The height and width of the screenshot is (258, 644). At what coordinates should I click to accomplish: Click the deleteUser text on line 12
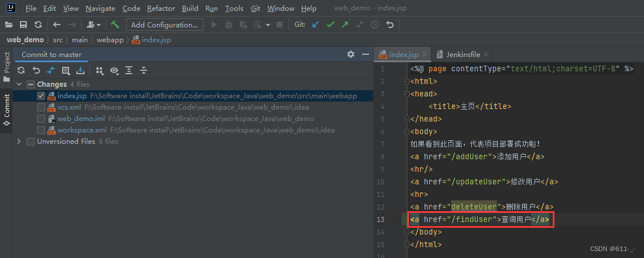[474, 207]
